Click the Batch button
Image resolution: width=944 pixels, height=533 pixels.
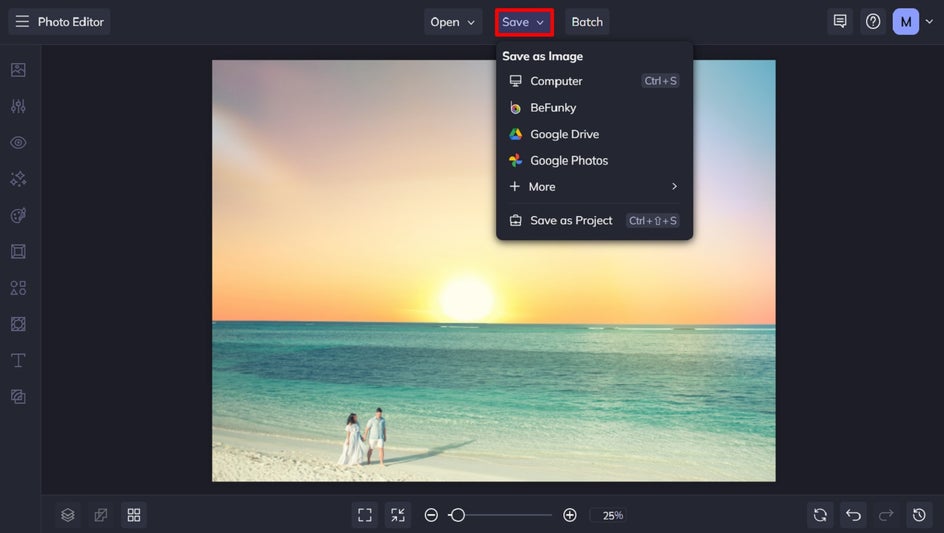[587, 22]
